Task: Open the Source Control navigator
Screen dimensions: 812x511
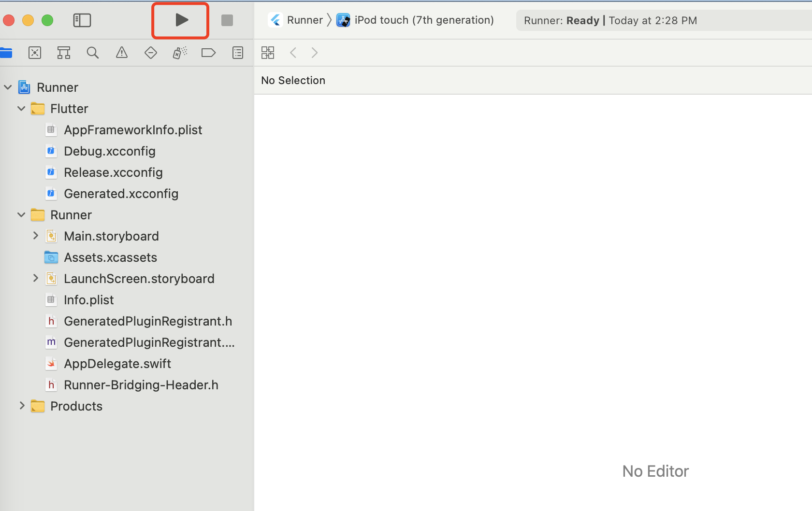Action: pyautogui.click(x=35, y=53)
